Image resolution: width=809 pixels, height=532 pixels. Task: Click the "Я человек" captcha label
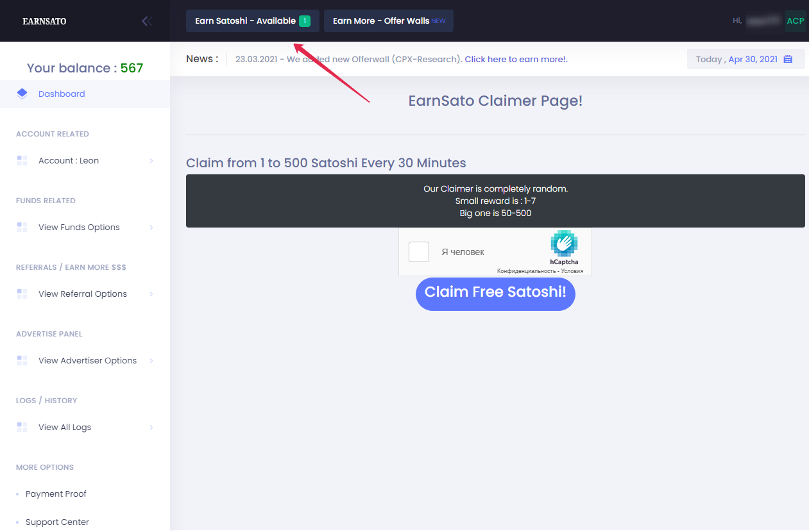[x=463, y=252]
